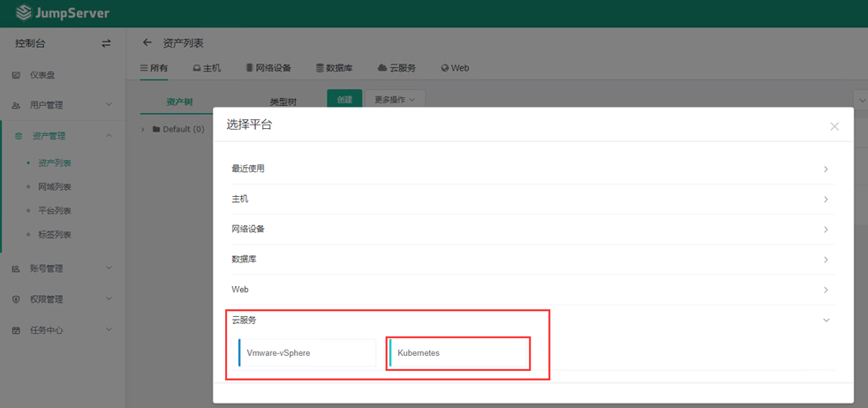Open 平台列表 in the sidebar

tap(55, 211)
